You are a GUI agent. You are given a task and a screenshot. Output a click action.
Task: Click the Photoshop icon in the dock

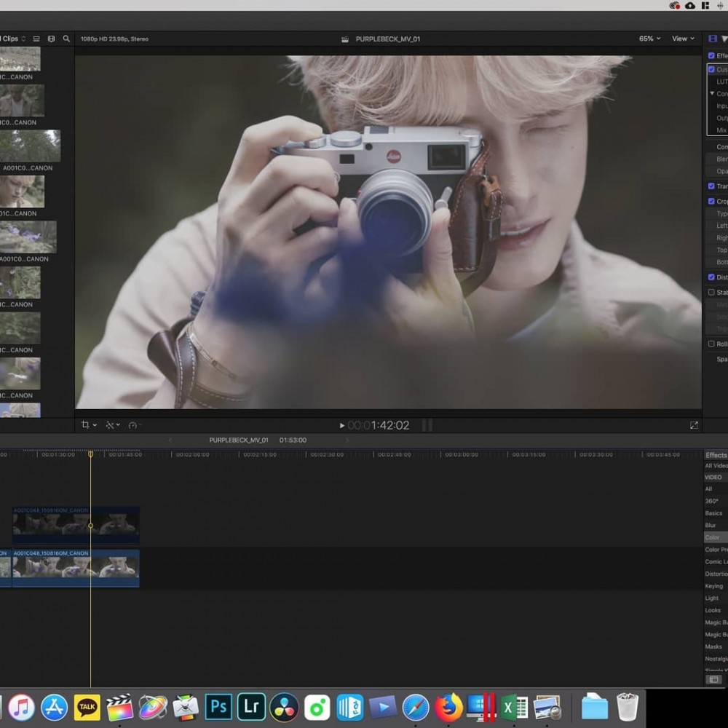(x=218, y=707)
